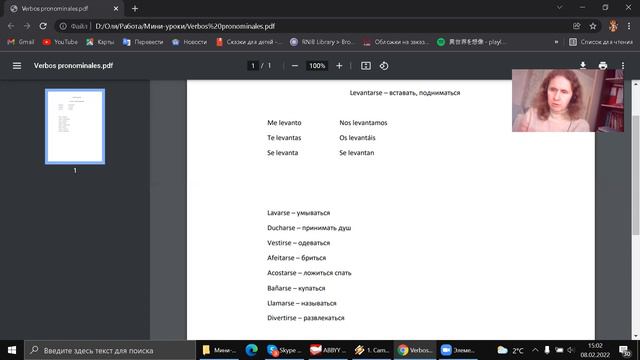This screenshot has width=640, height=360.
Task: Open the Zoom taskbar item
Action: coord(458,350)
